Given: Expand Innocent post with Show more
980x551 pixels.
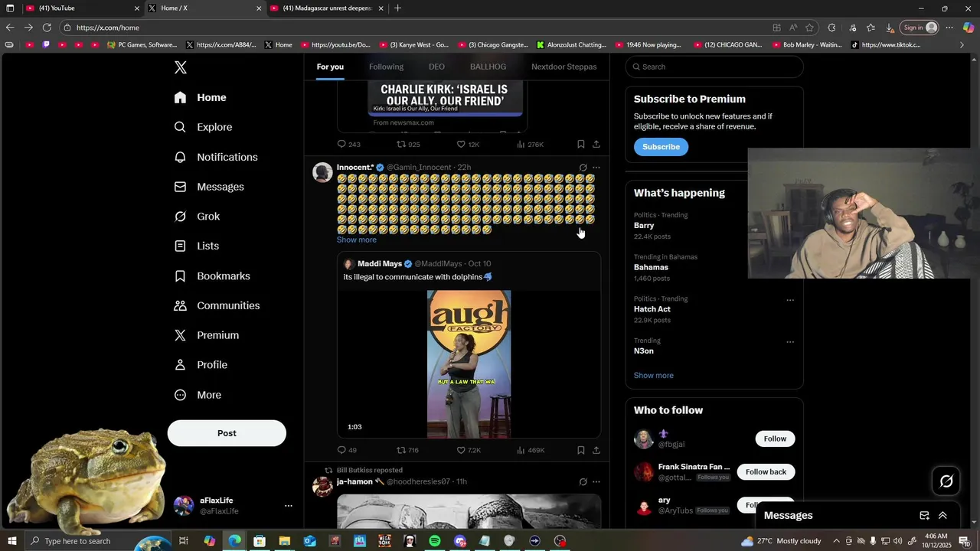Looking at the screenshot, I should coord(356,240).
